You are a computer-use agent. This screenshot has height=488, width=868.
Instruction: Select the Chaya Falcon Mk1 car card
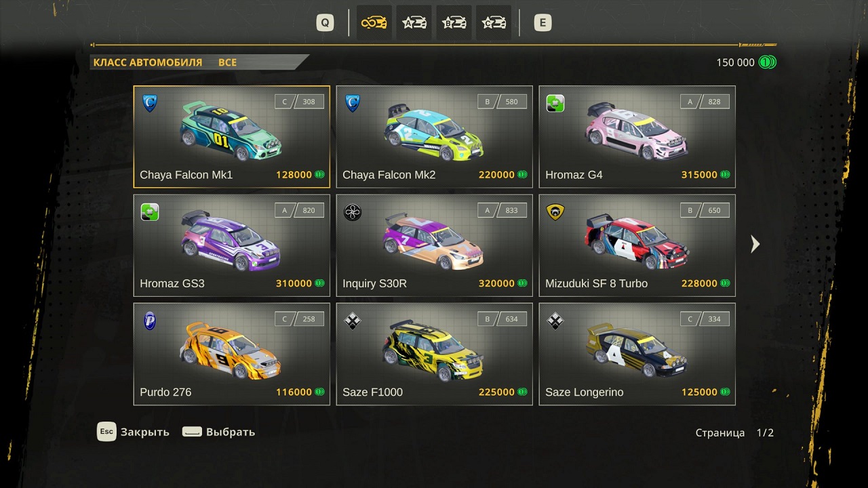coord(232,137)
